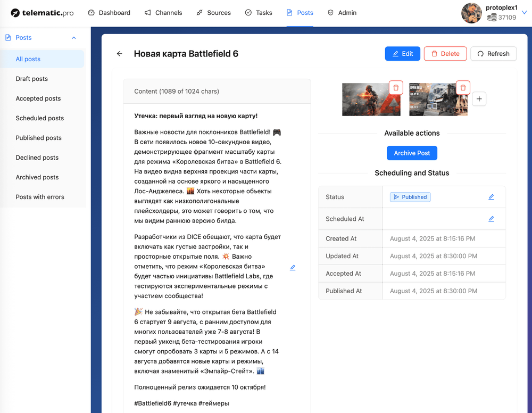
Task: View Accepted posts
Action: pyautogui.click(x=42, y=98)
